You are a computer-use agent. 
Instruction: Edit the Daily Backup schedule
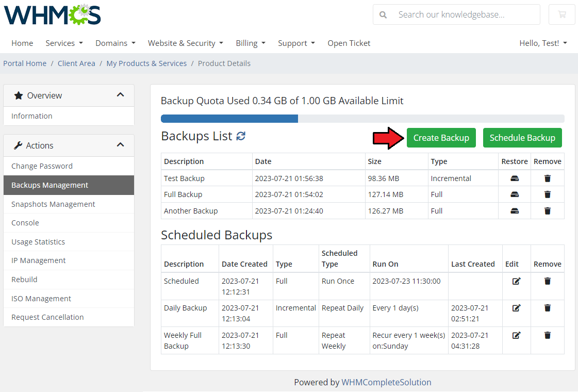[x=517, y=308]
